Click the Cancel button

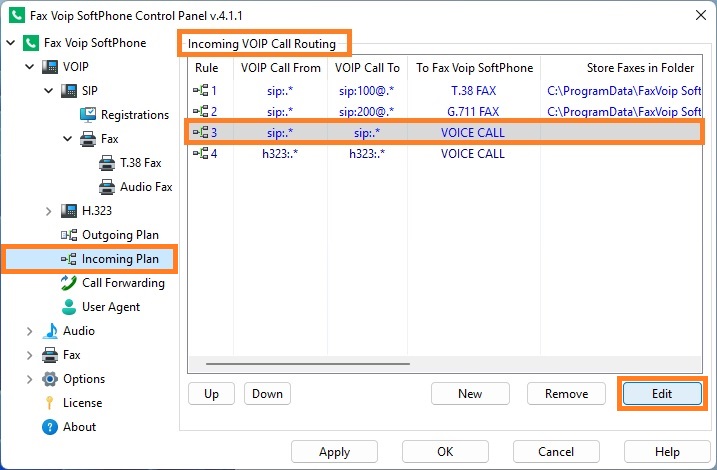point(556,452)
